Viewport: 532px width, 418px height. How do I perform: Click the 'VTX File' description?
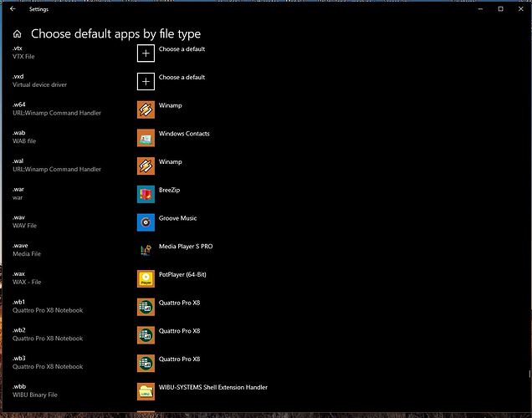(x=23, y=57)
